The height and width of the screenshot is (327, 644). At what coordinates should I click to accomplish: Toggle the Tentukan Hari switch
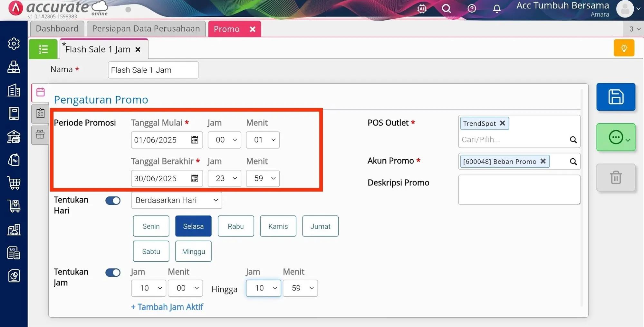[x=113, y=201]
